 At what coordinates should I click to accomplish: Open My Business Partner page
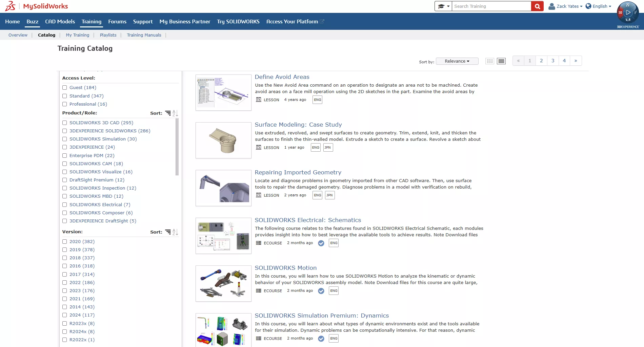point(185,21)
